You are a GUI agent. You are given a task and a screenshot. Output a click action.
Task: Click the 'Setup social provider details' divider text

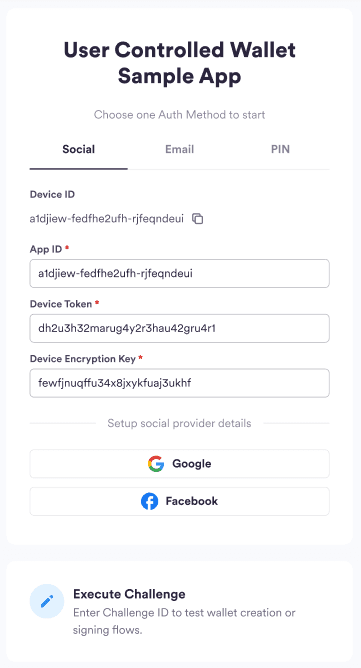pyautogui.click(x=179, y=423)
